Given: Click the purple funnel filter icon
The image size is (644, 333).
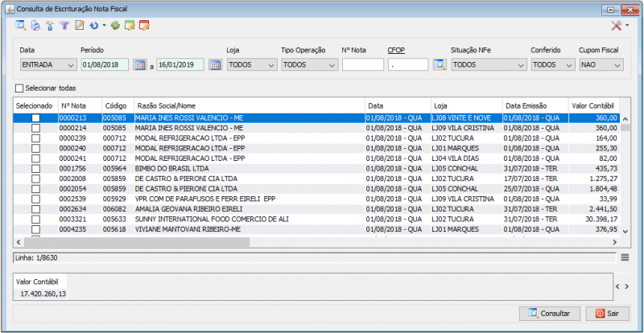Looking at the screenshot, I should (x=64, y=26).
